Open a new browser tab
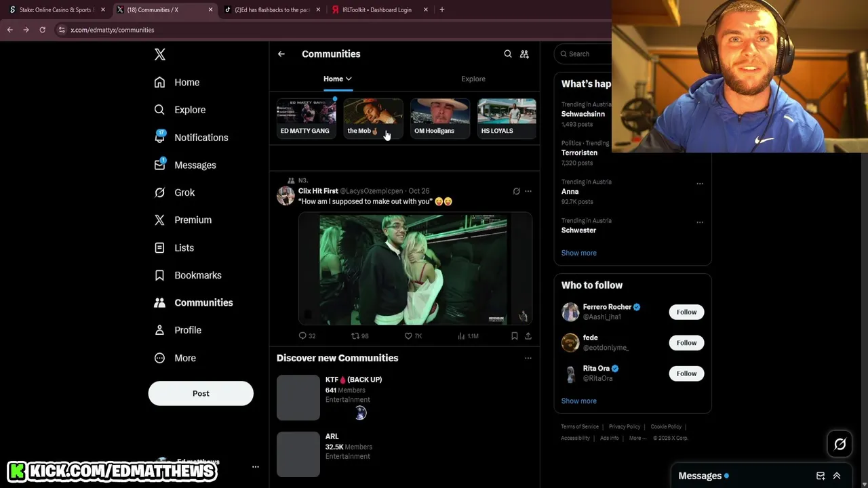868x488 pixels. pos(442,9)
